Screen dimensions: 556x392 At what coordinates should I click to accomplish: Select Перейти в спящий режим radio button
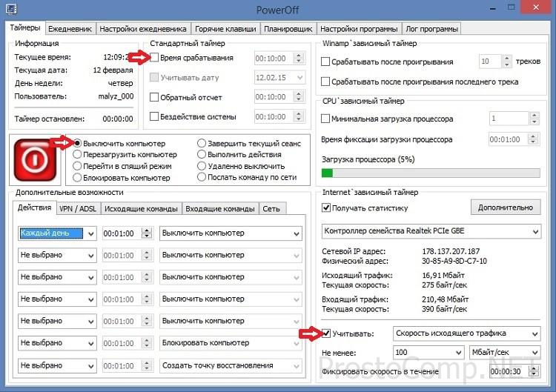point(78,167)
